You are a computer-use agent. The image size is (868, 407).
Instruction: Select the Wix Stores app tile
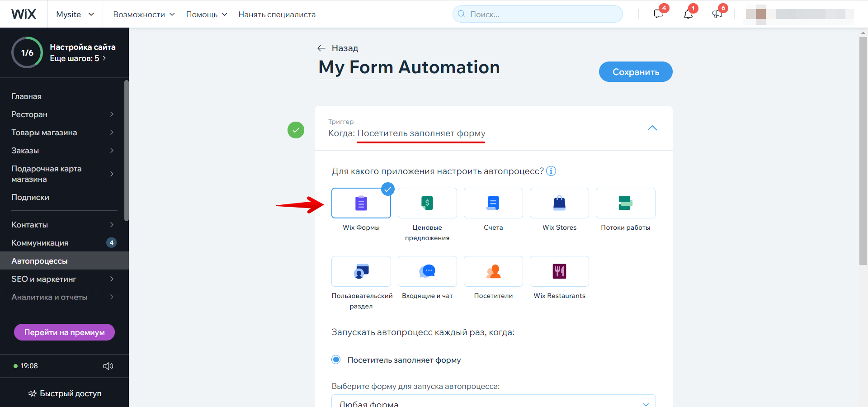coord(559,203)
